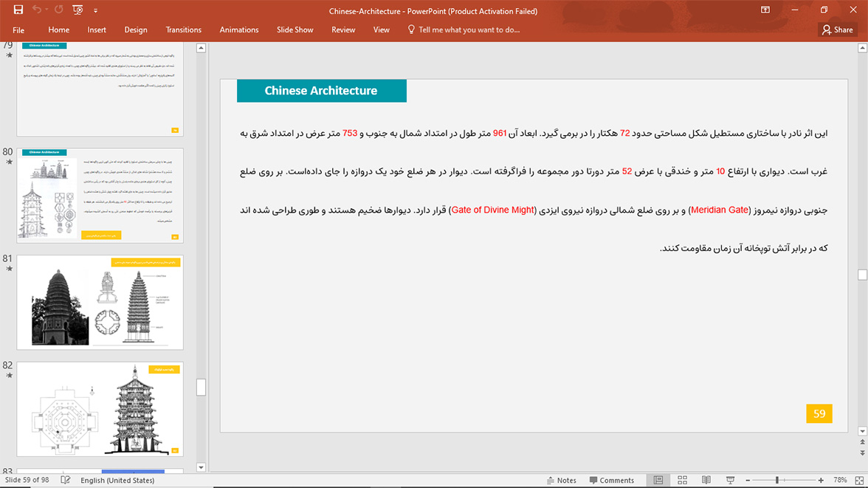Open the Insert ribbon tab

[x=96, y=30]
